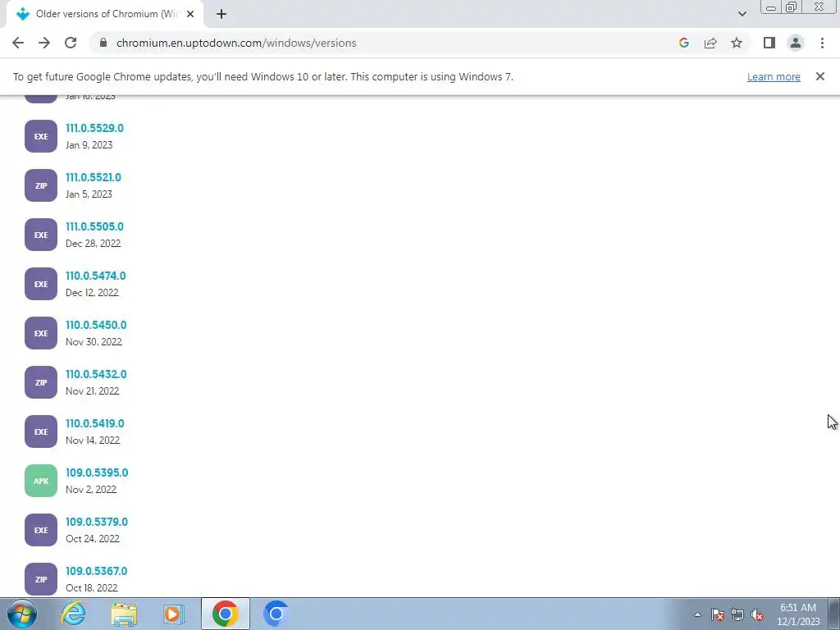840x630 pixels.
Task: Click the ZIP icon beside version 109.0.5367.0
Action: click(x=41, y=579)
